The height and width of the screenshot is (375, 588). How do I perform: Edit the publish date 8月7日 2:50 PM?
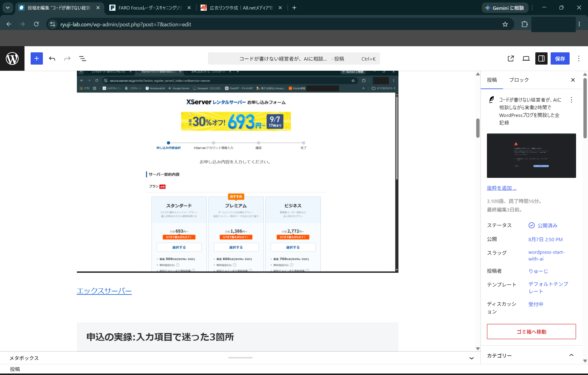point(545,239)
